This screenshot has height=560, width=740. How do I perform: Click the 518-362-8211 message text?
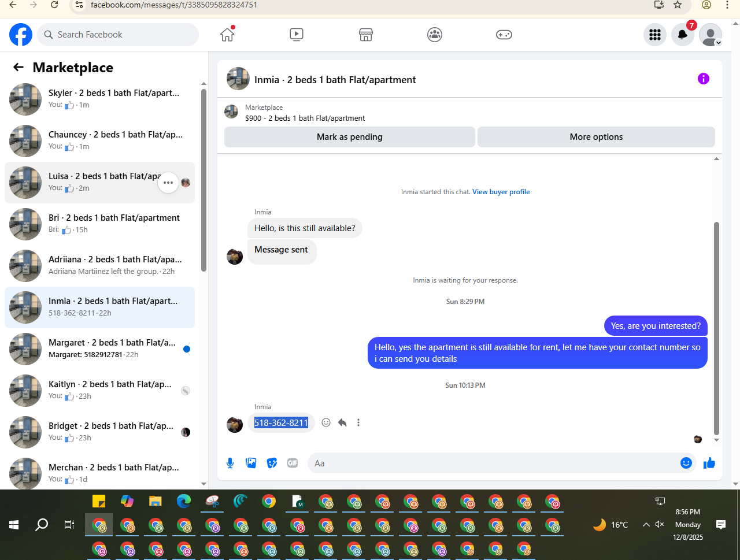click(x=282, y=423)
